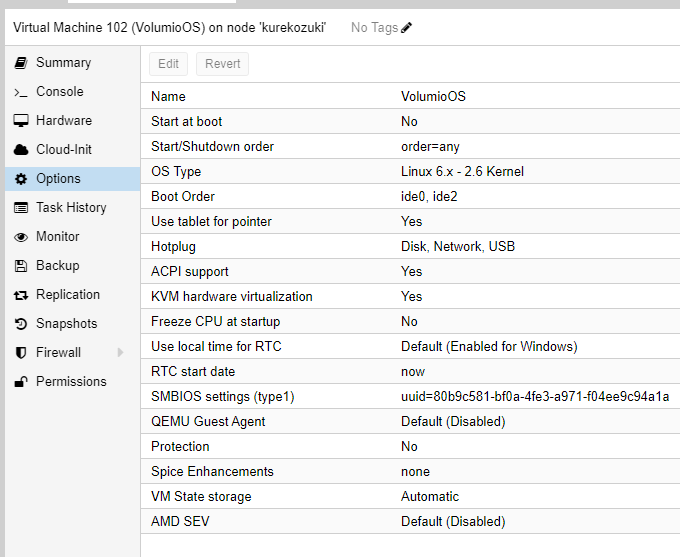
Task: Expand the Firewall submenu arrow
Action: click(x=121, y=353)
